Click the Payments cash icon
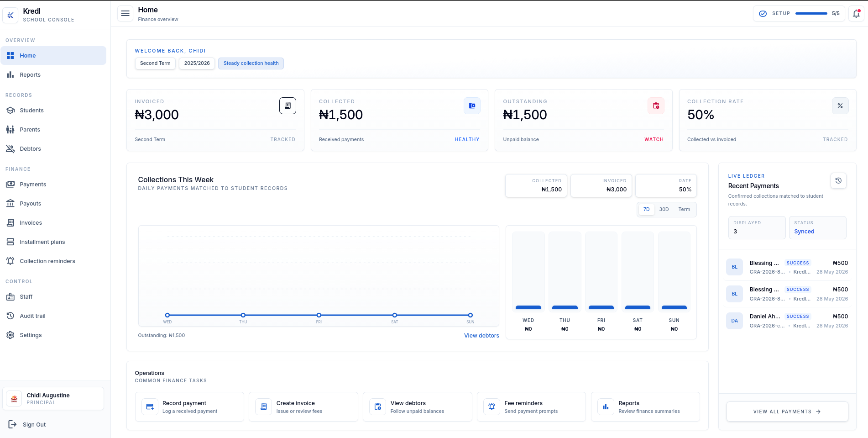The image size is (868, 438). coord(10,185)
